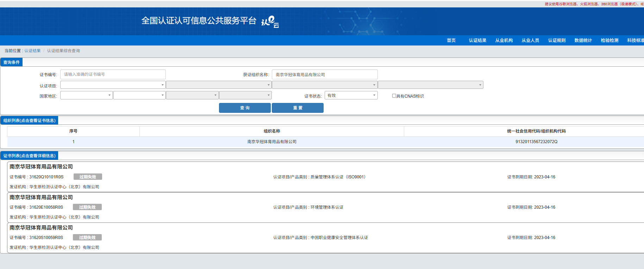Image resolution: width=644 pixels, height=269 pixels.
Task: Open the 首页 menu item
Action: [451, 41]
